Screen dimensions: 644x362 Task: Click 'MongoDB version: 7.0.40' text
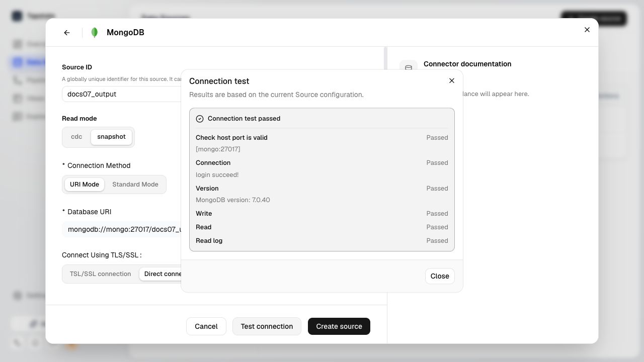[x=233, y=200]
